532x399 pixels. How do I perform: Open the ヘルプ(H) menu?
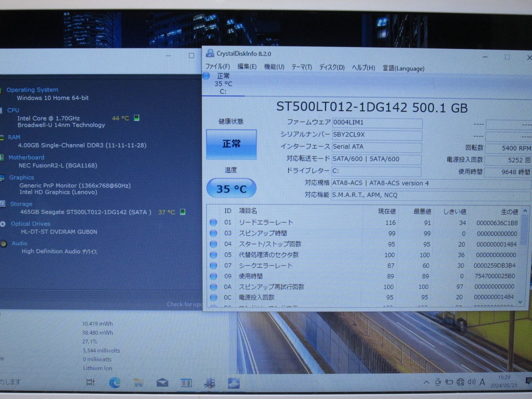(363, 68)
